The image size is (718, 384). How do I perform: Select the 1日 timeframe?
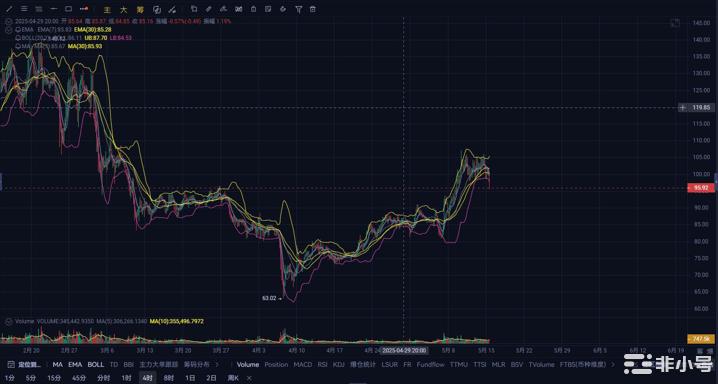pos(190,378)
